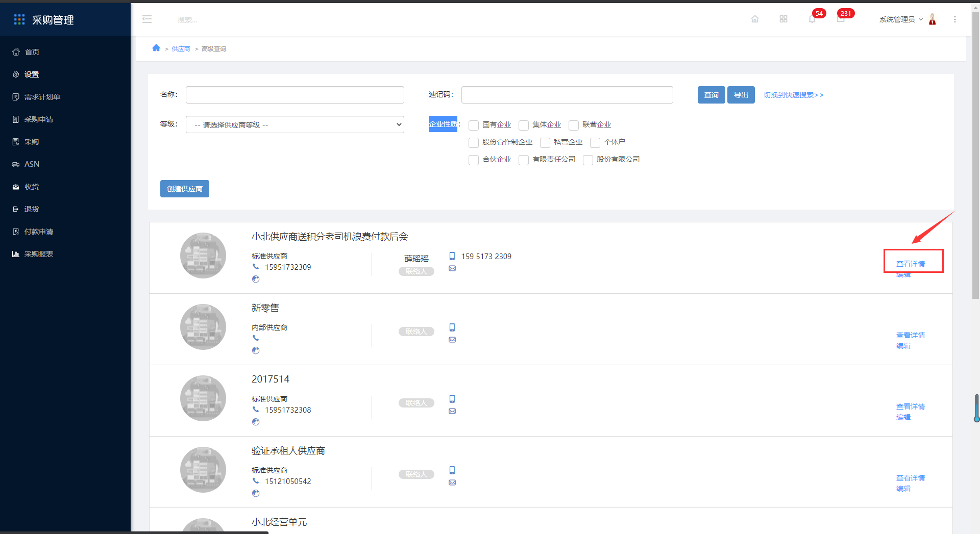This screenshot has height=534, width=980.
Task: Click the 创建供应商 button
Action: pos(184,189)
